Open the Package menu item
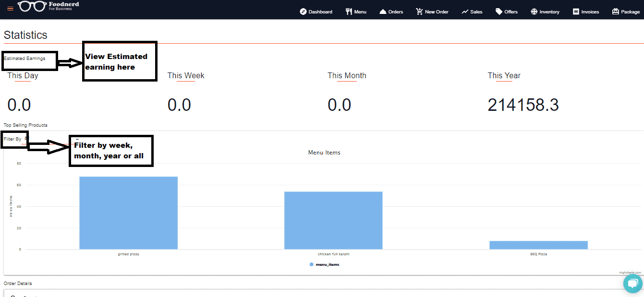 click(x=626, y=12)
